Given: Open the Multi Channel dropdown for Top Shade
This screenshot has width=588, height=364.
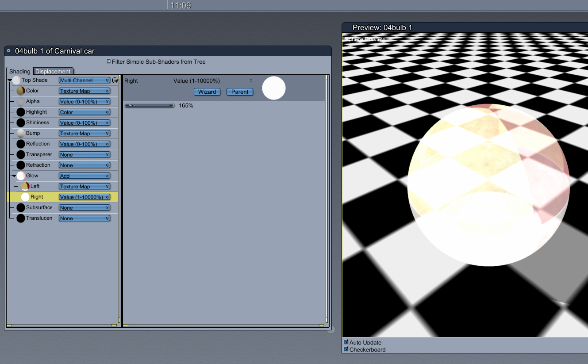Looking at the screenshot, I should click(85, 80).
